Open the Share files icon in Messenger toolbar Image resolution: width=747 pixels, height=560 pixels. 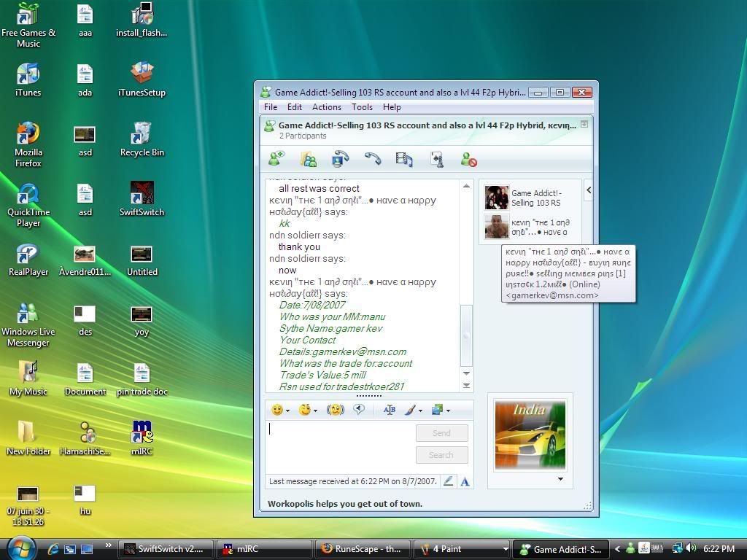click(x=309, y=159)
